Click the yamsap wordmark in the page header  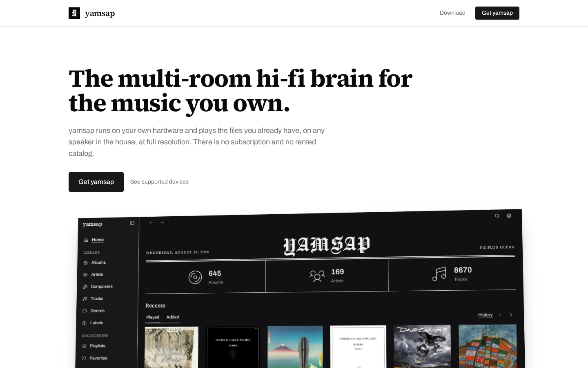(x=100, y=13)
